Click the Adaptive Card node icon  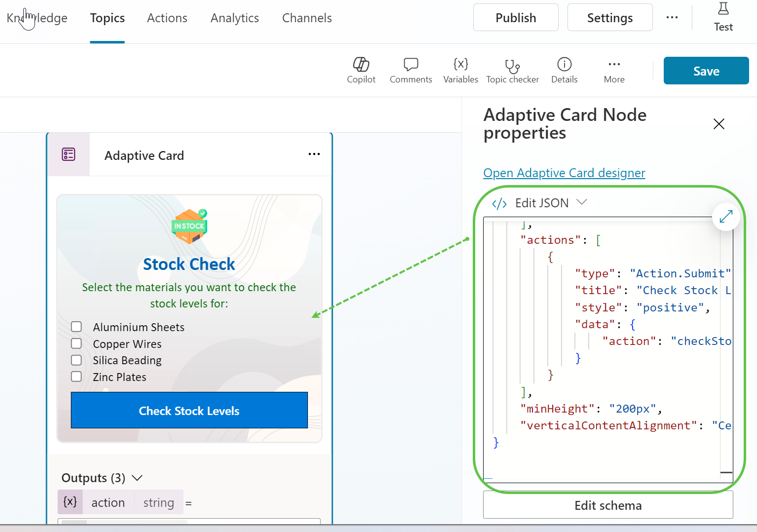[x=69, y=154]
